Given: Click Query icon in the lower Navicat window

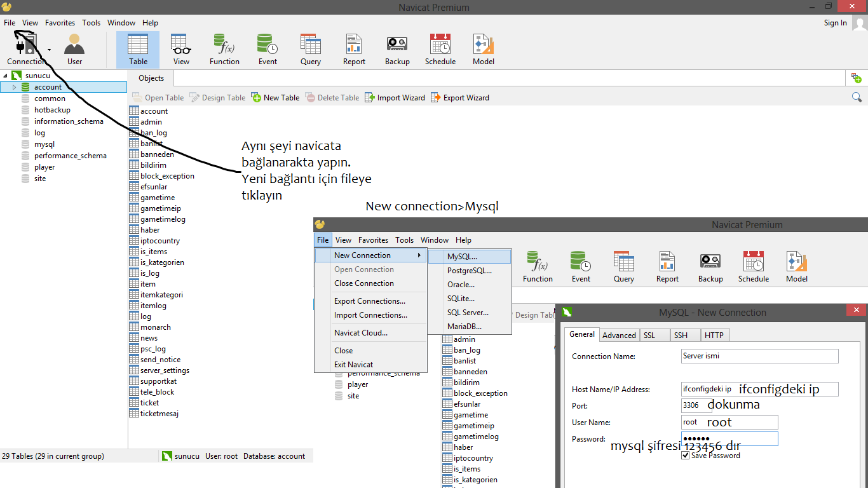Looking at the screenshot, I should (624, 267).
